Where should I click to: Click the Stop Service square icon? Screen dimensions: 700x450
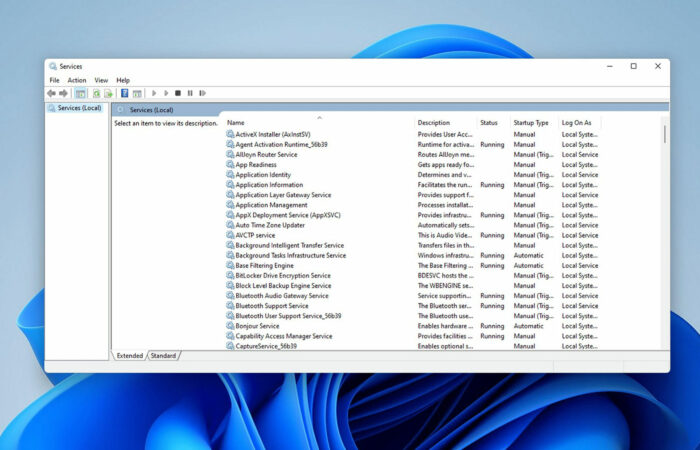[178, 93]
